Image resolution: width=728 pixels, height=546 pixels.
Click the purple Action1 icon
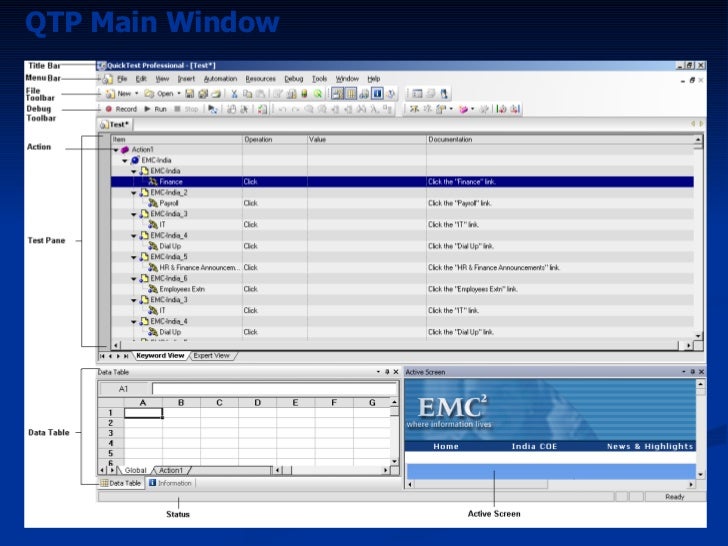124,150
